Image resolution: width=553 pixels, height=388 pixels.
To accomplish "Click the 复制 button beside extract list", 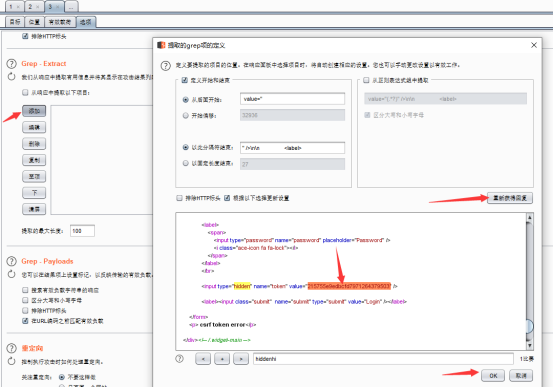I will pos(34,160).
